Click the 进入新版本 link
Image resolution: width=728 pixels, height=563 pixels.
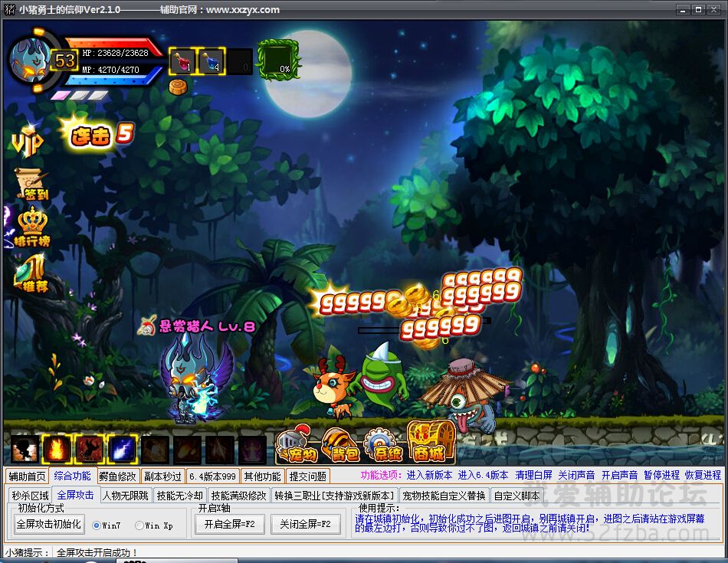[429, 475]
